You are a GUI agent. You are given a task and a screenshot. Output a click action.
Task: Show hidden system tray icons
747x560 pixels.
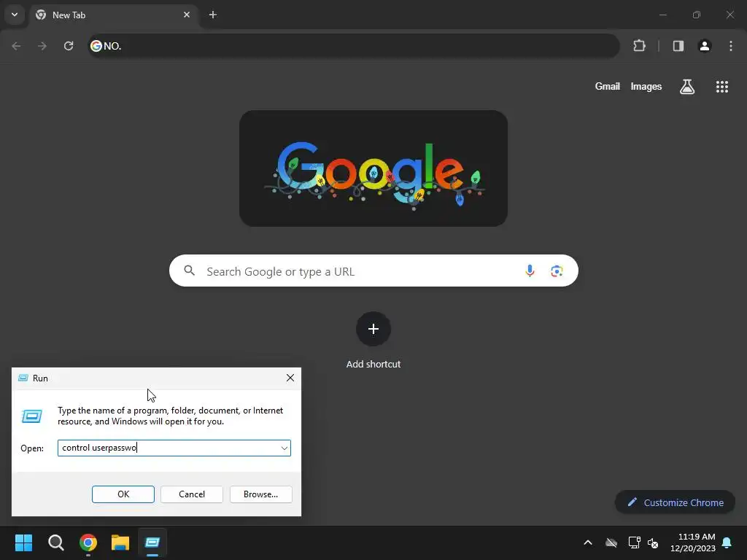click(588, 542)
